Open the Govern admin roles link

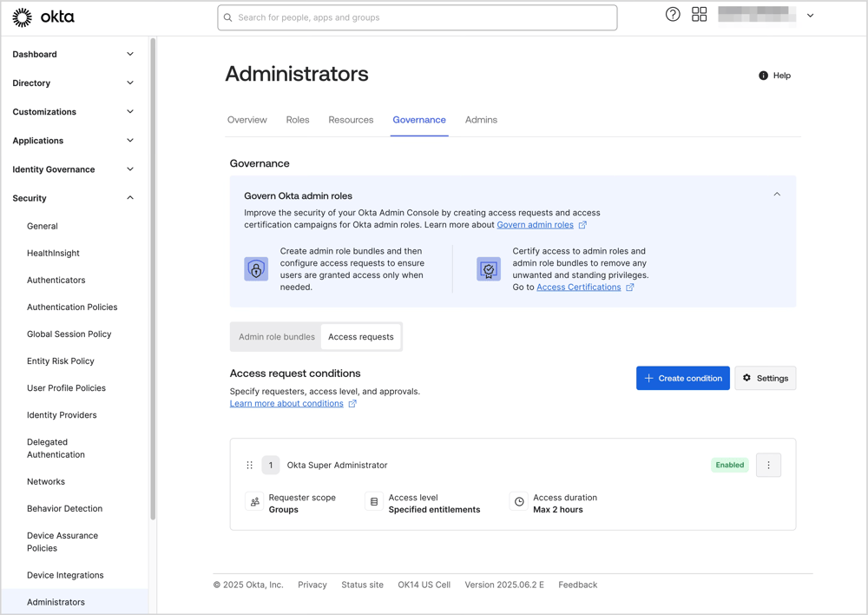(x=536, y=225)
